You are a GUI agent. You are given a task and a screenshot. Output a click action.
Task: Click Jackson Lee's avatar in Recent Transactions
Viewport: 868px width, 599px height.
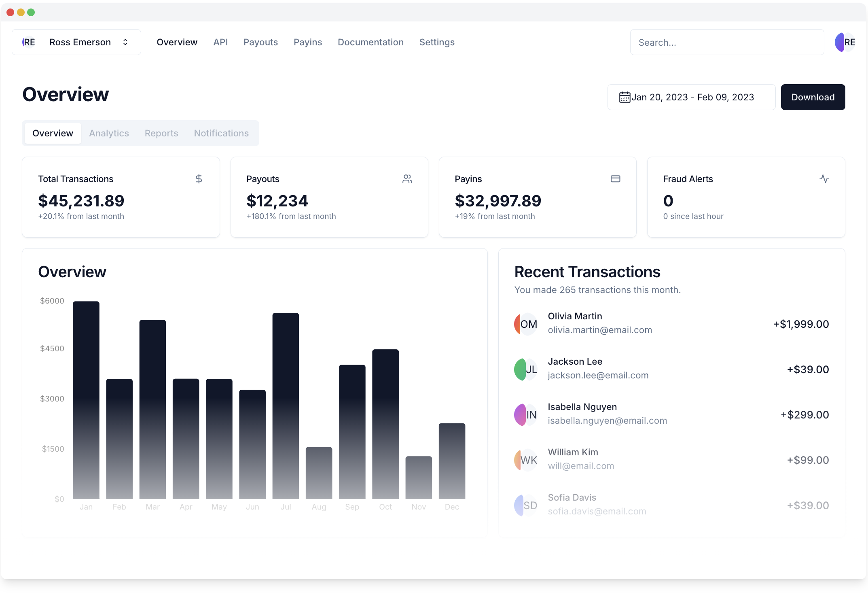click(526, 369)
